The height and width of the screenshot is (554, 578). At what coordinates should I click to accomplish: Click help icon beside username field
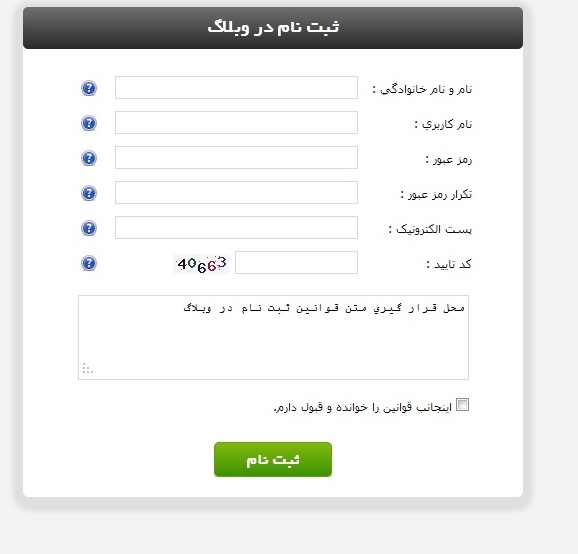(89, 123)
